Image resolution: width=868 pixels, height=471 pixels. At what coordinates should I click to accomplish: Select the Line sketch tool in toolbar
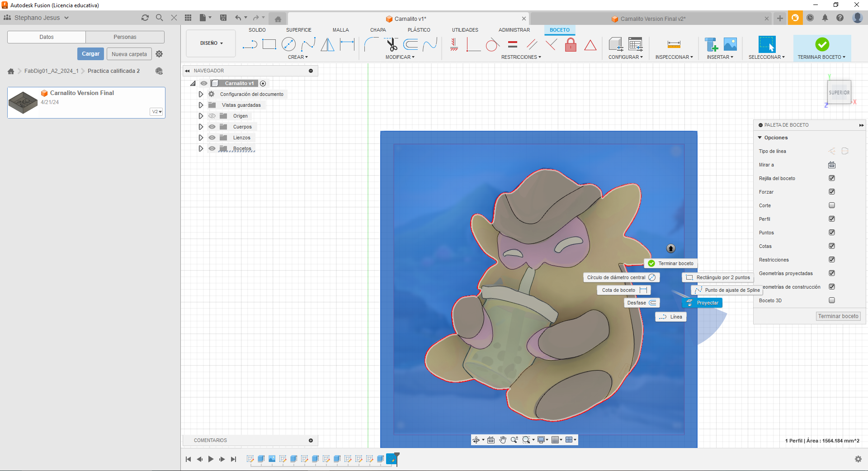[250, 44]
